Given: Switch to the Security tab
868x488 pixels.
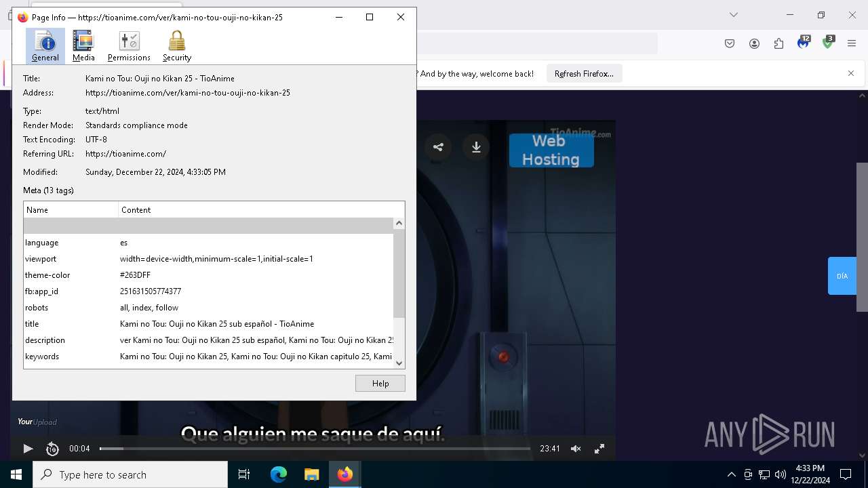Looking at the screenshot, I should coord(177,46).
